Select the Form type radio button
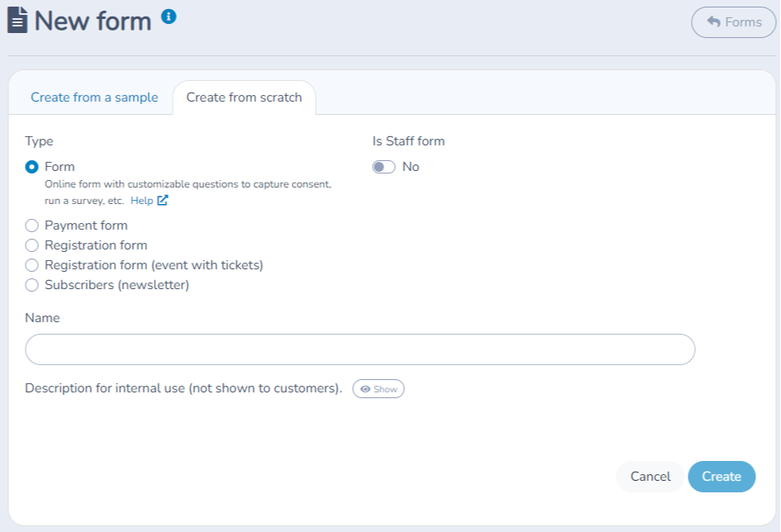 tap(31, 166)
